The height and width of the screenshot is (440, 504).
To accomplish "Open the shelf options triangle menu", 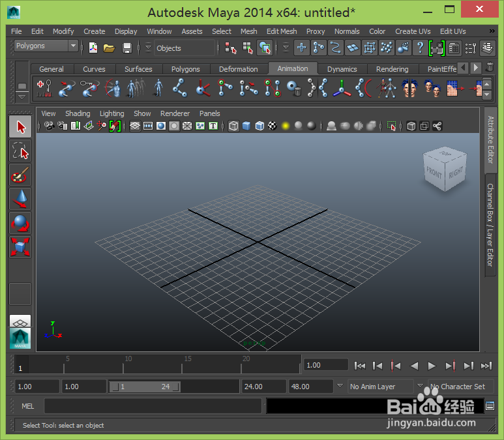I will click(22, 96).
